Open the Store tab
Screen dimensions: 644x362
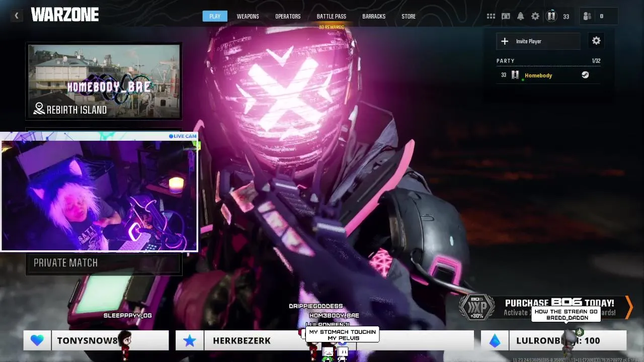point(409,16)
